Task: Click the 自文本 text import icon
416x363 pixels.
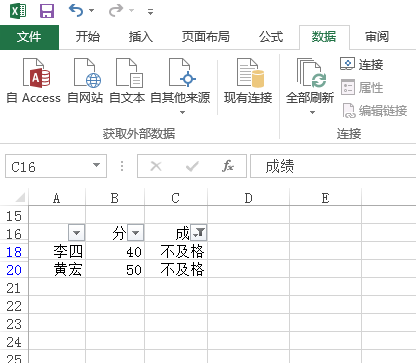Action: 129,73
